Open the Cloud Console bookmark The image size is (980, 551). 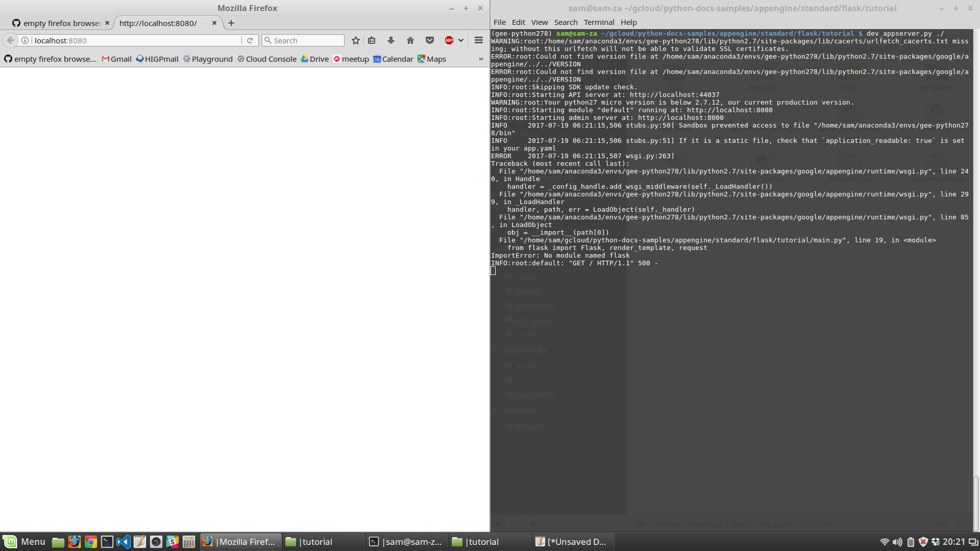[x=266, y=59]
